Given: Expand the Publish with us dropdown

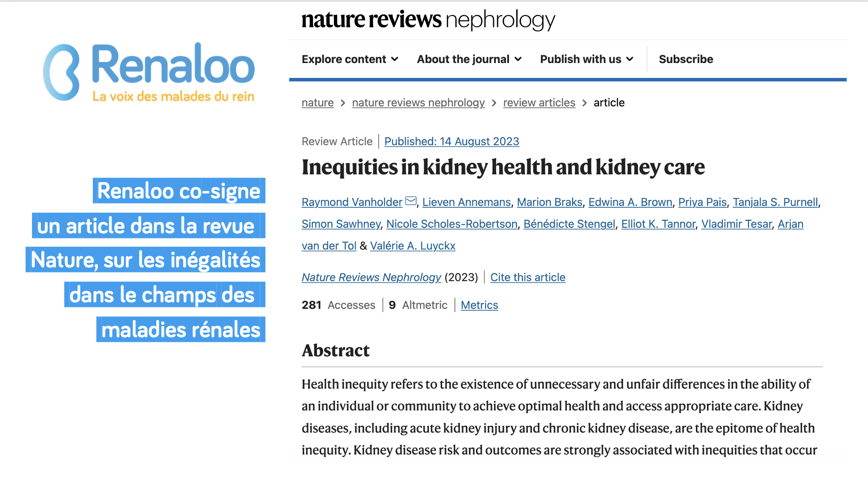Looking at the screenshot, I should click(587, 59).
